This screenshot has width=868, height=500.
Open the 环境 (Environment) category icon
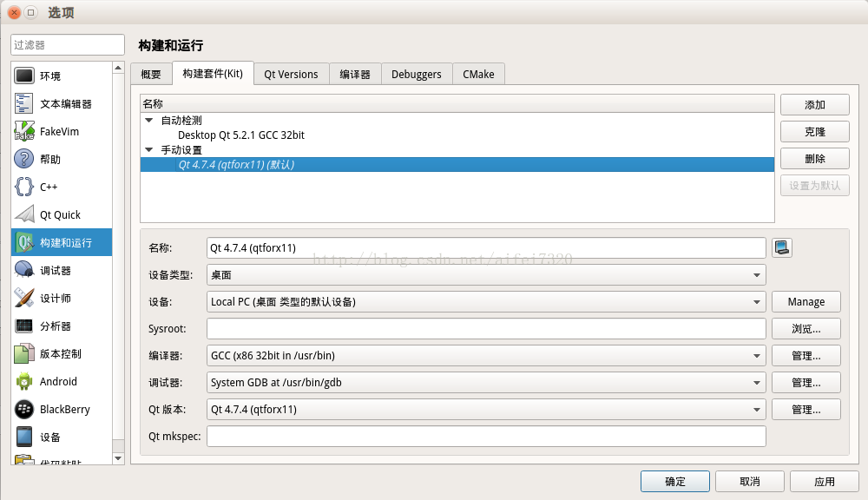point(24,76)
